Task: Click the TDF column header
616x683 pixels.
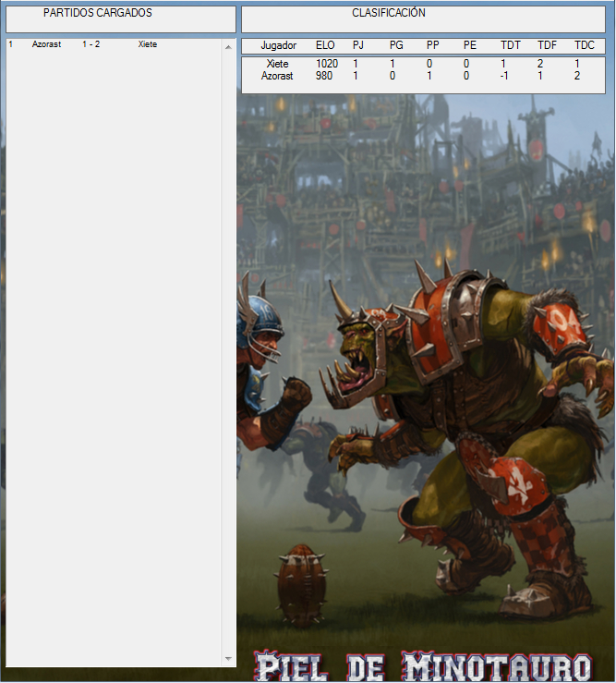Action: click(548, 45)
